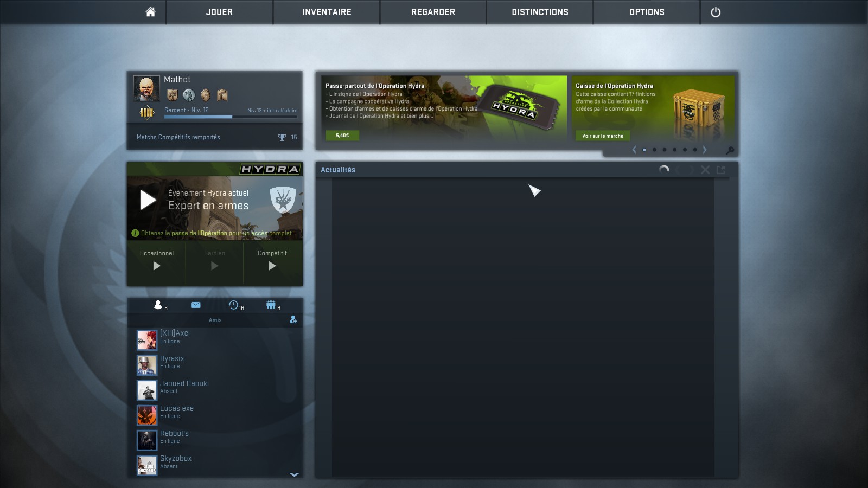Select the third store carousel dot
This screenshot has width=868, height=488.
pos(665,150)
